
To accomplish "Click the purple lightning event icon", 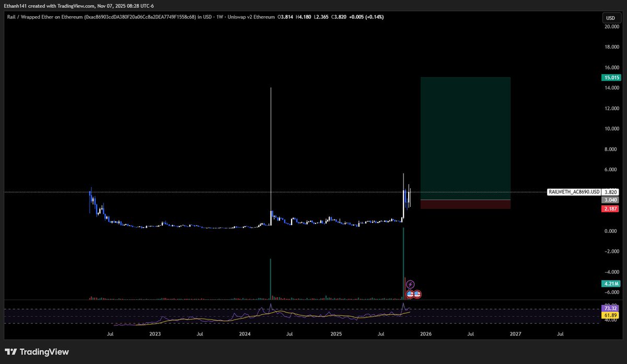I will click(410, 284).
